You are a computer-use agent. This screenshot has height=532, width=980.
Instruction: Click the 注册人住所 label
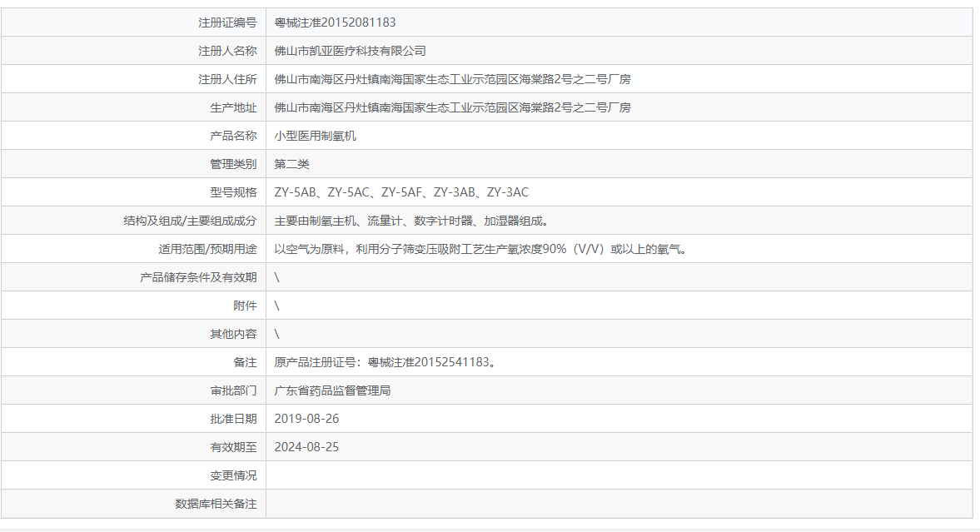[x=227, y=79]
